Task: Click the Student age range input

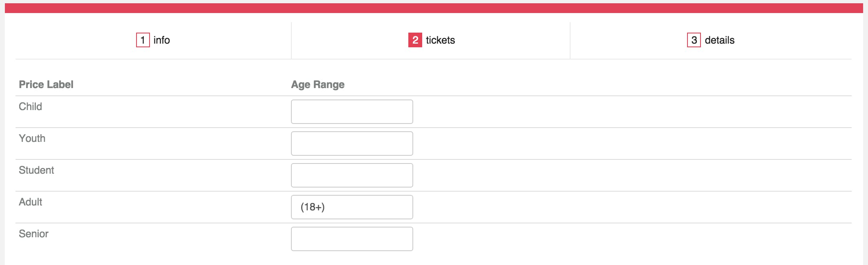Action: (x=352, y=175)
